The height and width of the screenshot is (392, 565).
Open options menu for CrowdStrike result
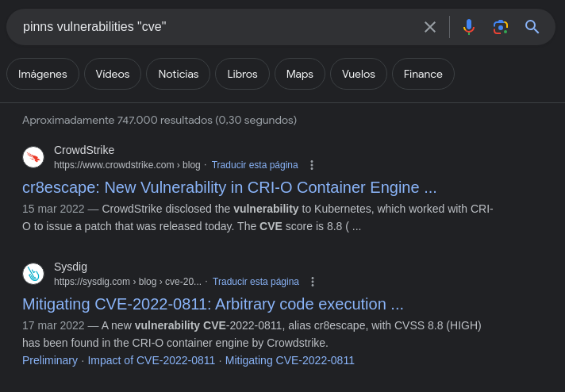click(312, 165)
